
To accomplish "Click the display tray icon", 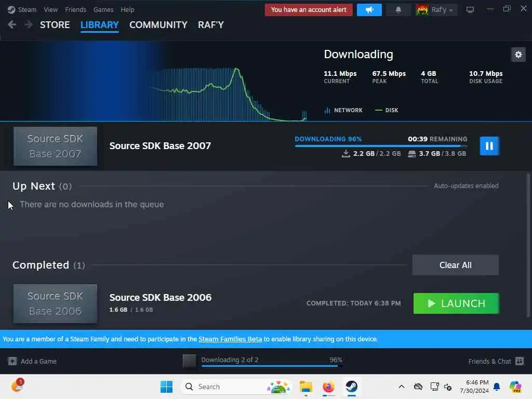I will click(434, 387).
